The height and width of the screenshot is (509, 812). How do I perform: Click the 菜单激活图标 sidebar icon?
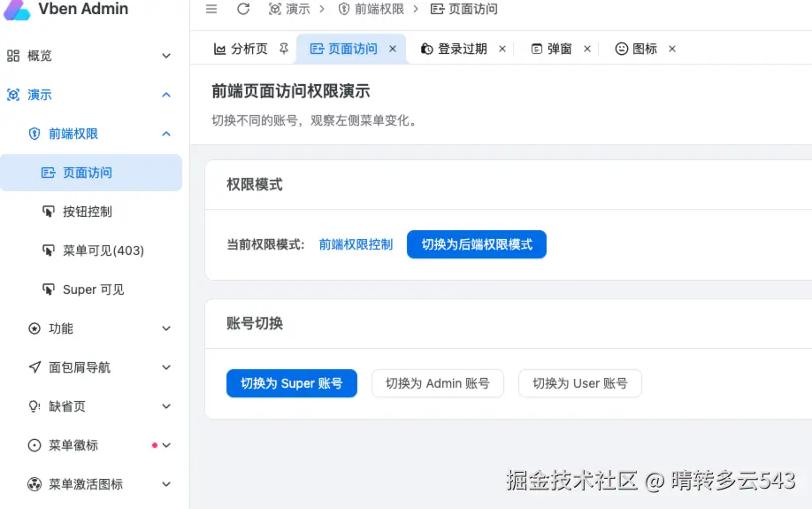[34, 484]
